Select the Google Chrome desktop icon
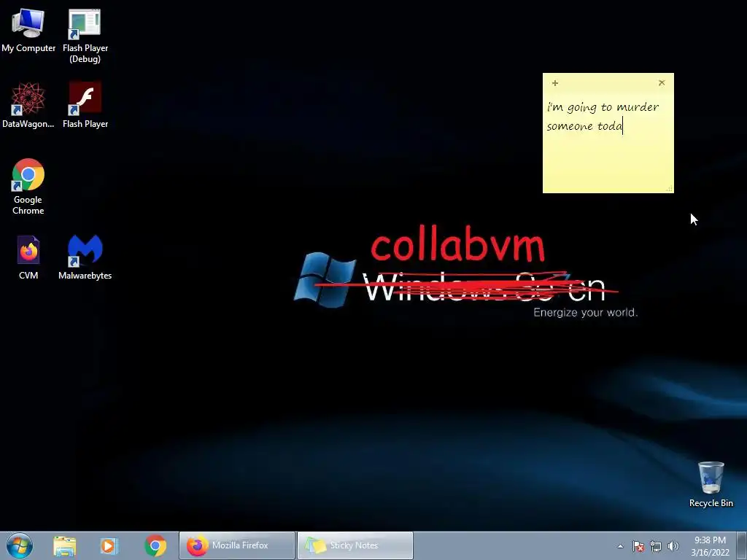 28,187
